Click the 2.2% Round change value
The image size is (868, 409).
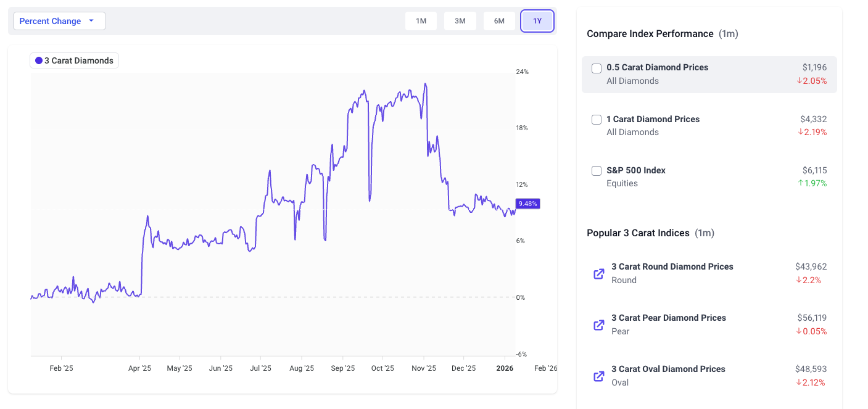tap(808, 280)
